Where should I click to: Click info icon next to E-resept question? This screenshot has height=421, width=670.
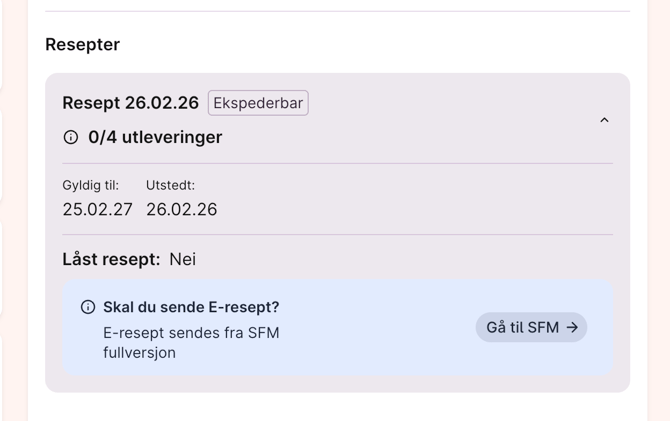pos(88,307)
